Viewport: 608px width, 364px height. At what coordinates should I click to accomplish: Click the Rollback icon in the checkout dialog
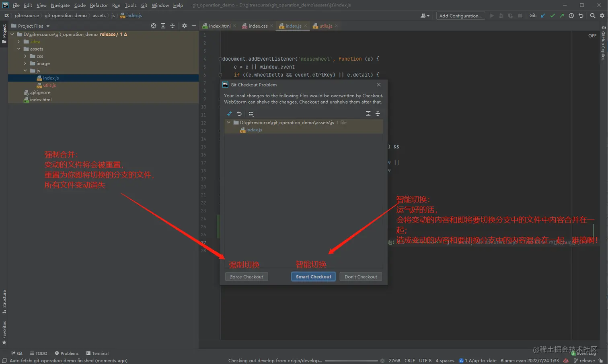pos(239,114)
